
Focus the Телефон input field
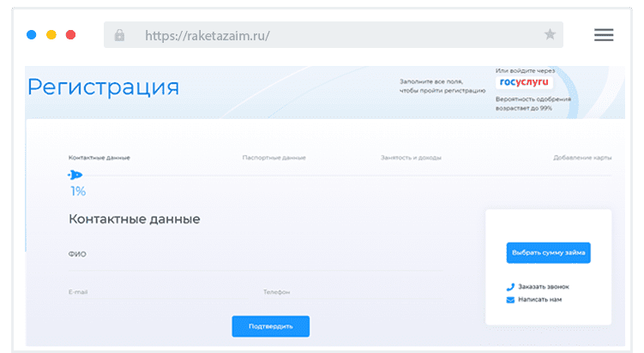[x=353, y=292]
